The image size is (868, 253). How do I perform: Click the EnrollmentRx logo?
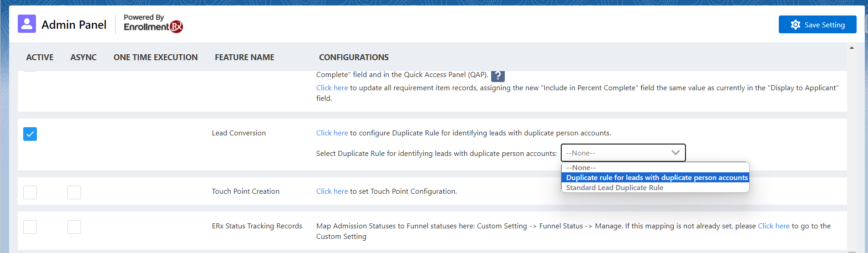click(x=153, y=27)
